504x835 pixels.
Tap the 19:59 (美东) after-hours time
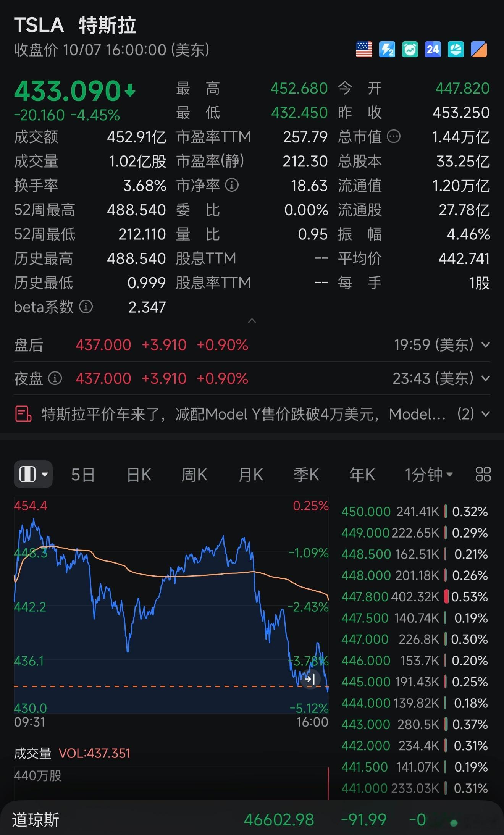pyautogui.click(x=434, y=345)
